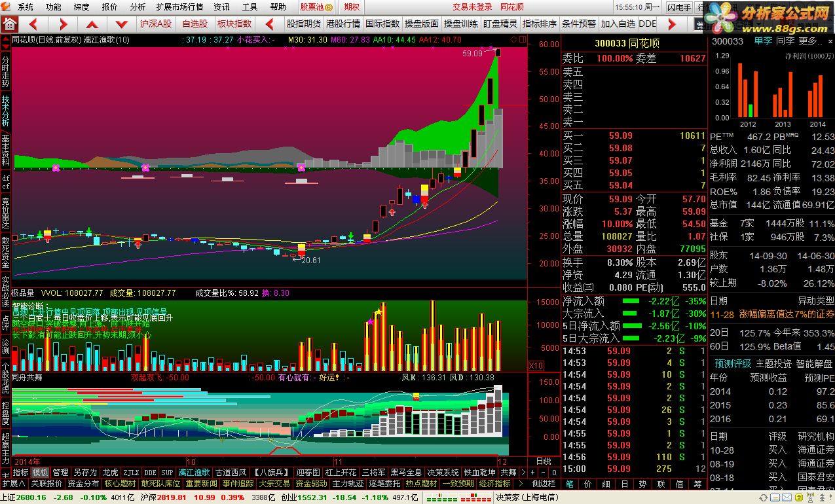Select the 模板 tab
Image resolution: width=835 pixels, height=504 pixels.
tap(41, 472)
